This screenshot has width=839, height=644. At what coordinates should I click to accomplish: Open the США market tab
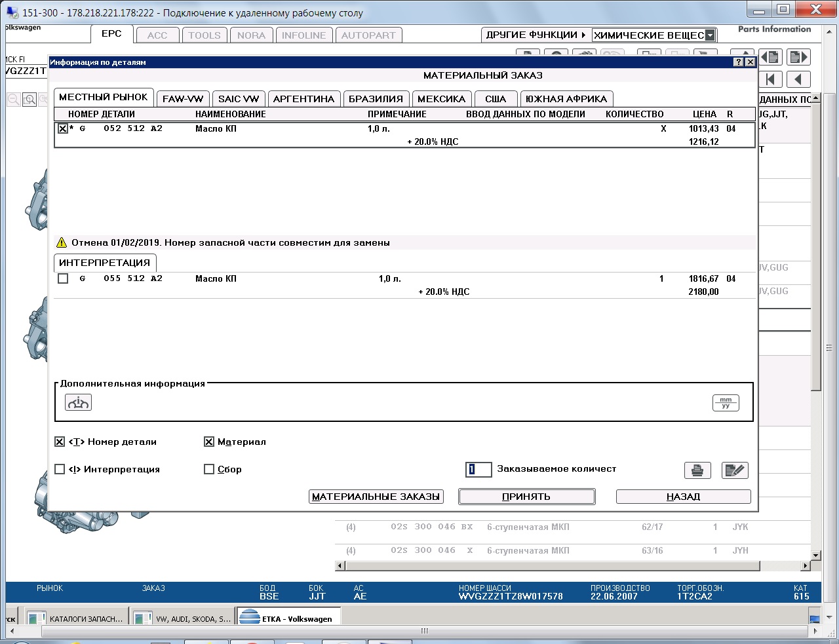point(496,99)
